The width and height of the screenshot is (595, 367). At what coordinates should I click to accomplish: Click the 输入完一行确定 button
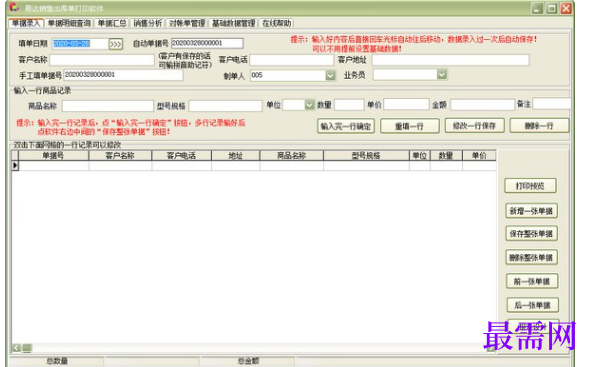click(x=346, y=126)
